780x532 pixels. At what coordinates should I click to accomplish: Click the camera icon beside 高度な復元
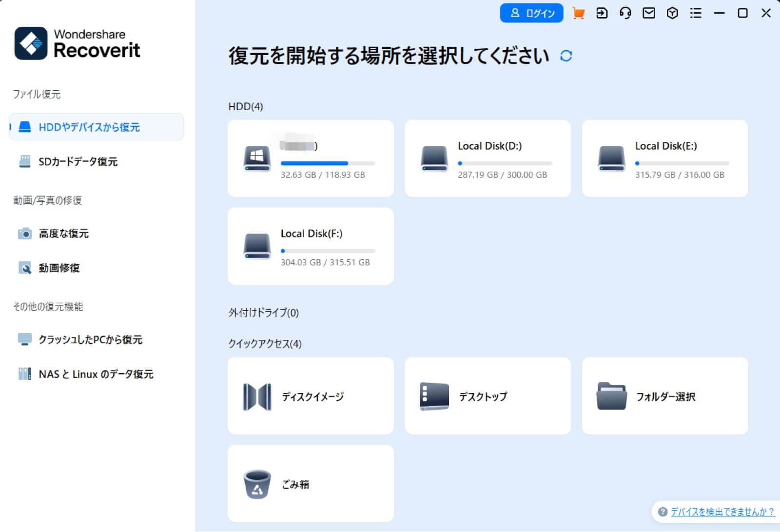point(25,234)
